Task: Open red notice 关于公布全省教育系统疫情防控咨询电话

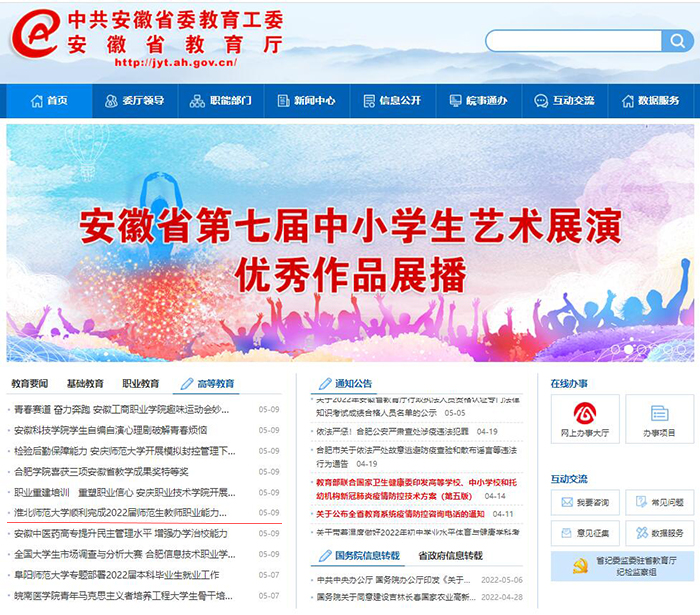Action: (x=400, y=514)
